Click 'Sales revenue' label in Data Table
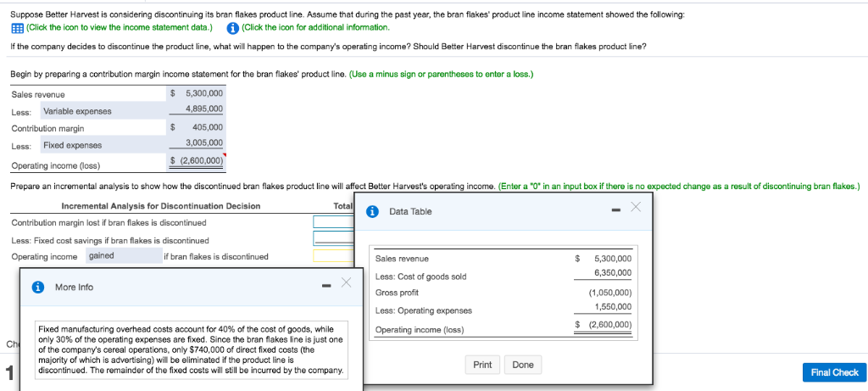 coord(401,259)
